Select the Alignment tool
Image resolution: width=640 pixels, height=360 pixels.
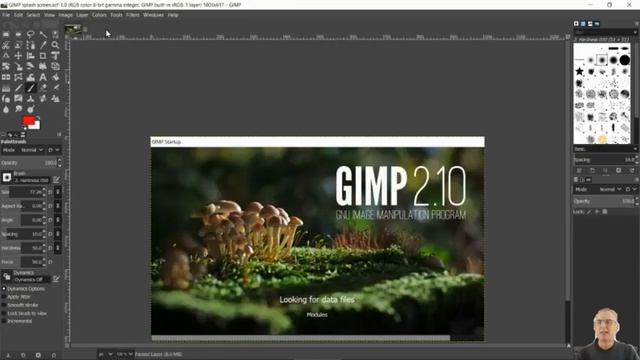[x=31, y=56]
